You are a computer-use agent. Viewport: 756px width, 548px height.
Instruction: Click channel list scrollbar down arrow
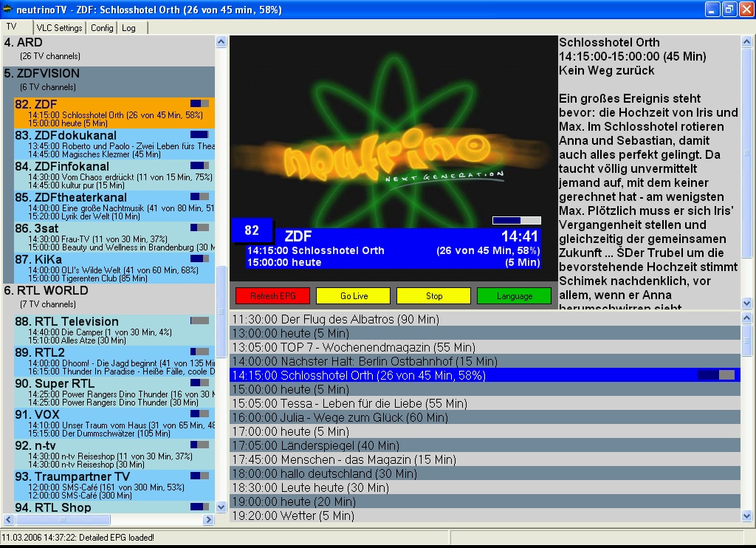pyautogui.click(x=221, y=507)
